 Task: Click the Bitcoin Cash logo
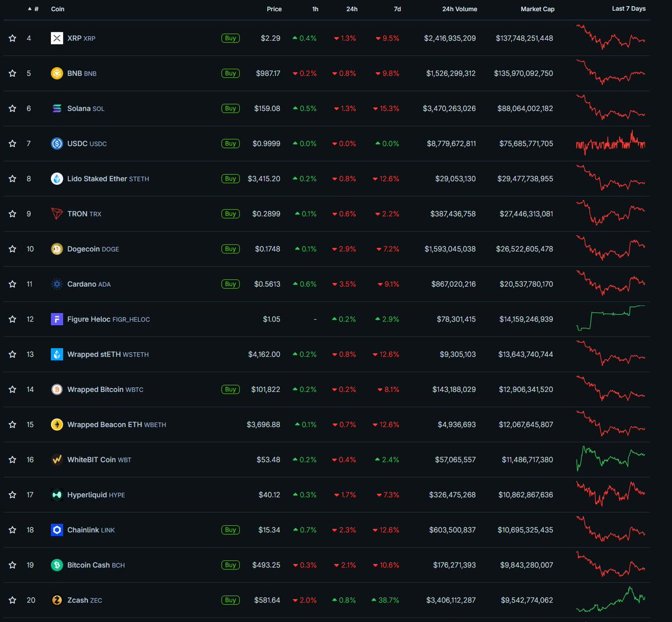click(x=57, y=565)
